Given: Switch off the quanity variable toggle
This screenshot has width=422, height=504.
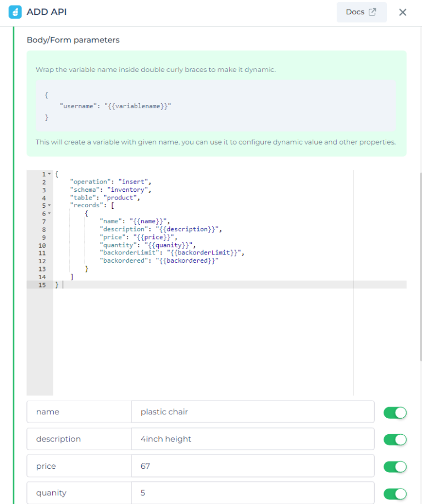Looking at the screenshot, I should click(x=395, y=494).
